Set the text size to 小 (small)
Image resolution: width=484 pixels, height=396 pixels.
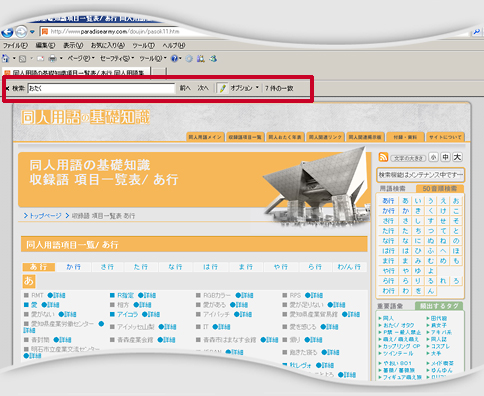coord(433,157)
